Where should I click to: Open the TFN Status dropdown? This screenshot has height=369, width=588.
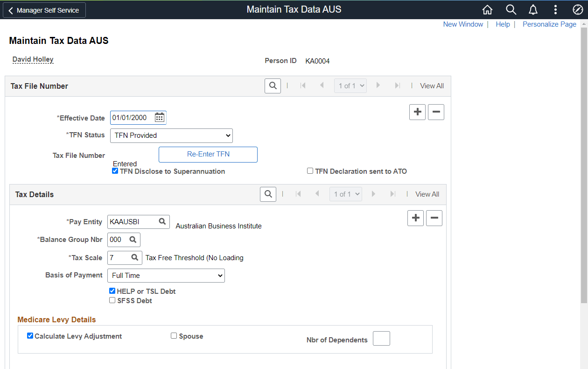point(171,135)
